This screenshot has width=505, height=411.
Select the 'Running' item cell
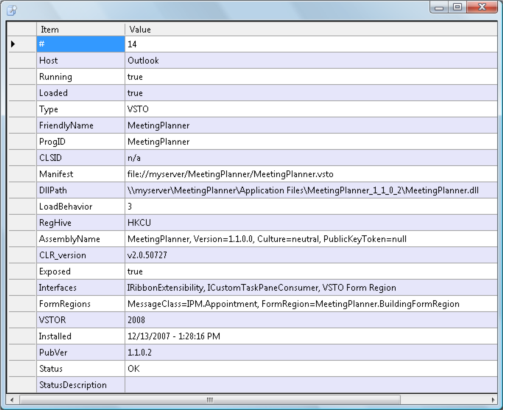pyautogui.click(x=81, y=77)
